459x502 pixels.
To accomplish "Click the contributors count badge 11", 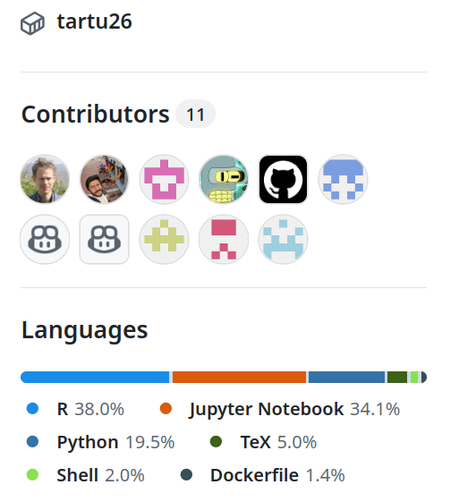I will 195,114.
